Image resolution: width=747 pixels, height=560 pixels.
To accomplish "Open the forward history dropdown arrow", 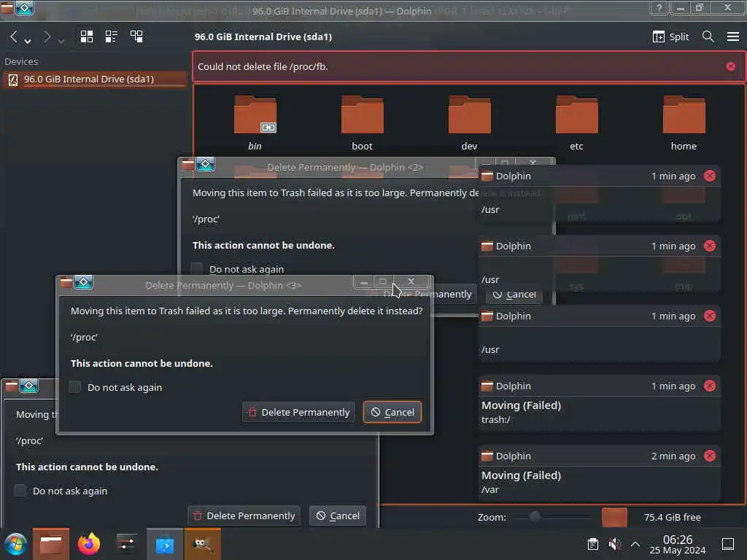I will coord(61,42).
